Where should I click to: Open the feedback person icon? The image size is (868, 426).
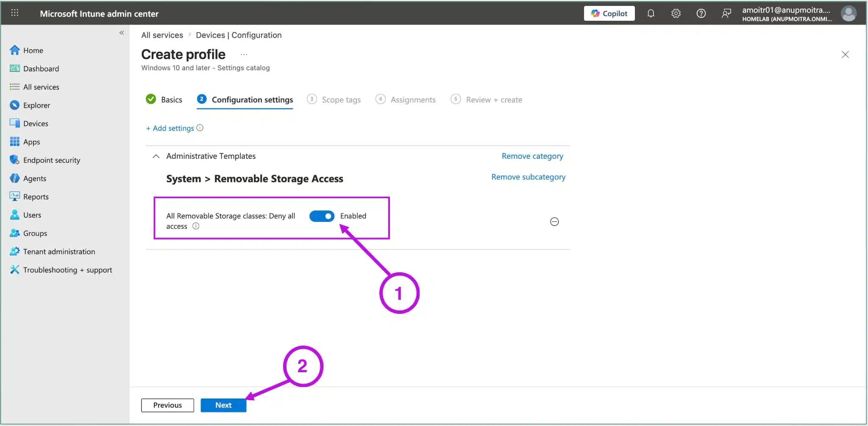tap(726, 14)
